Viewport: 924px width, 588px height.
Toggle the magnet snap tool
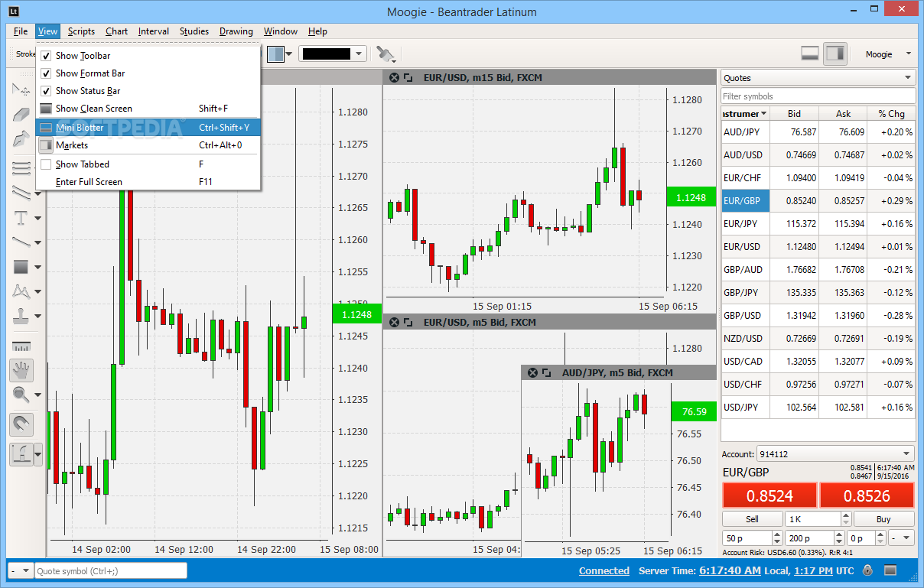click(x=21, y=424)
